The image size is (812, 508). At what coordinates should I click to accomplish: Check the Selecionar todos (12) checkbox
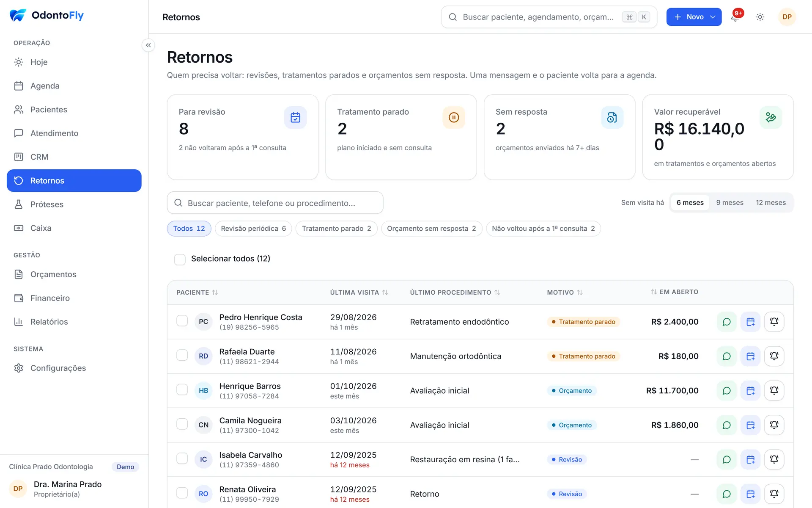180,259
